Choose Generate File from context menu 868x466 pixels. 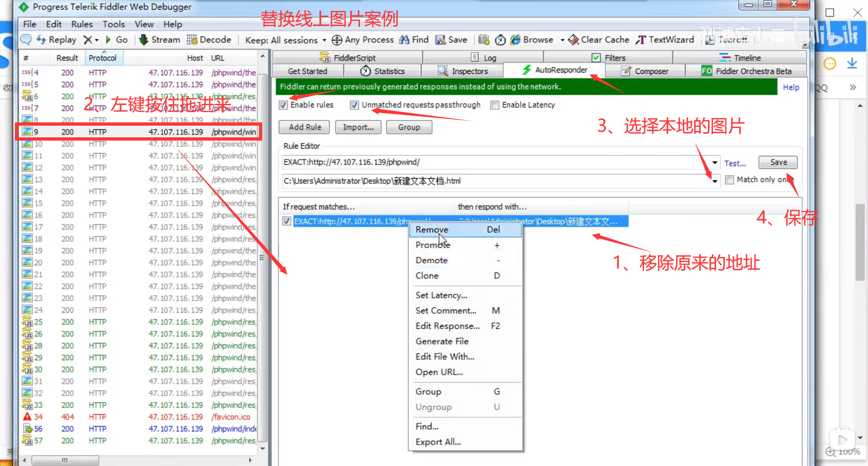coord(465,341)
